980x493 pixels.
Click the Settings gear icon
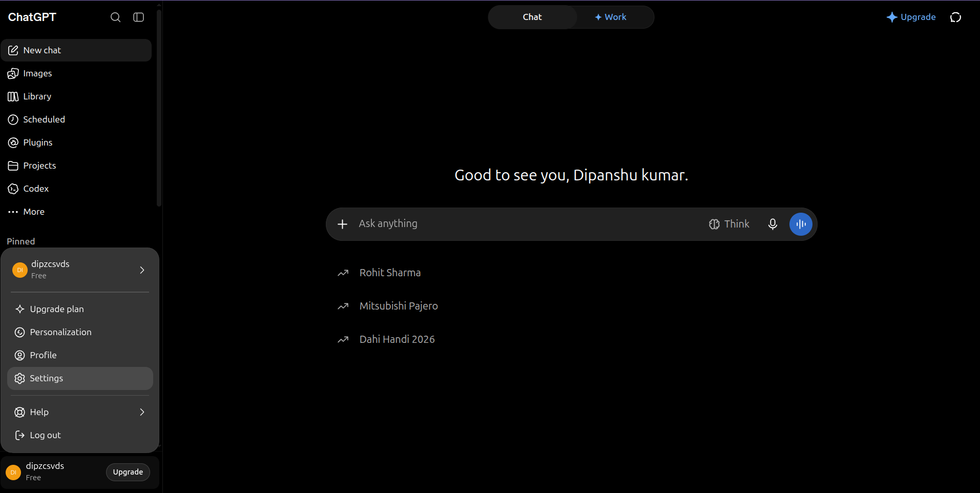coord(20,378)
